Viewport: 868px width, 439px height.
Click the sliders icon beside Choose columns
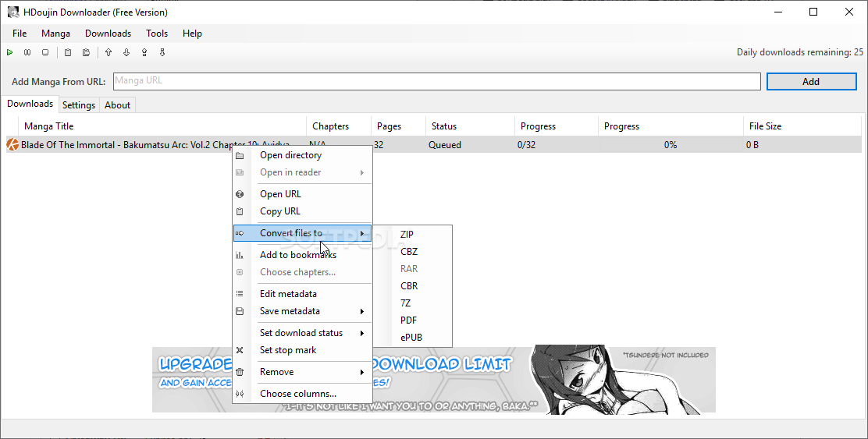coord(240,394)
